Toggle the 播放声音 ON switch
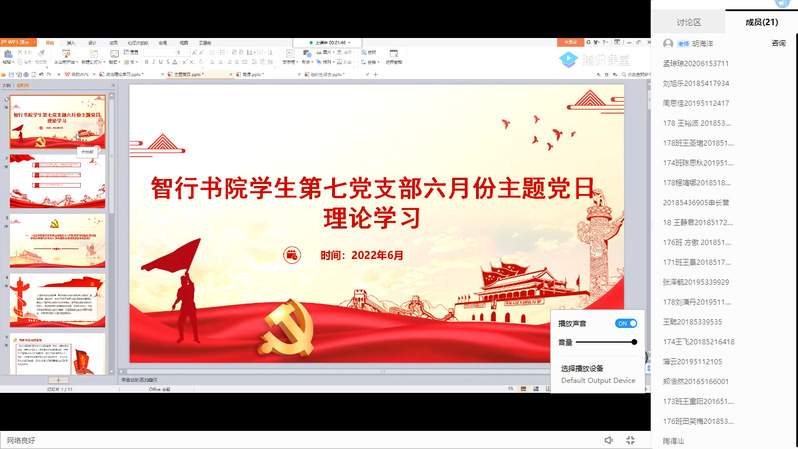 point(626,324)
